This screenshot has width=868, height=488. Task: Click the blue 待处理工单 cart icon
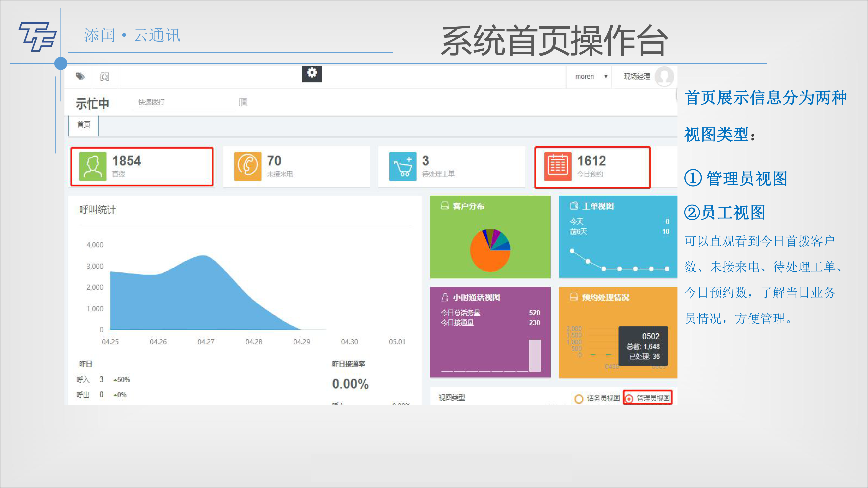[x=403, y=166]
